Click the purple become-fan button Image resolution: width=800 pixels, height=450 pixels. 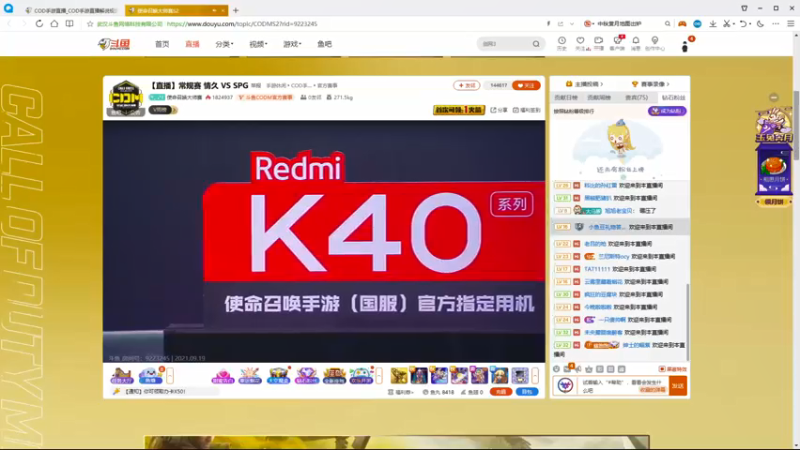(x=667, y=111)
